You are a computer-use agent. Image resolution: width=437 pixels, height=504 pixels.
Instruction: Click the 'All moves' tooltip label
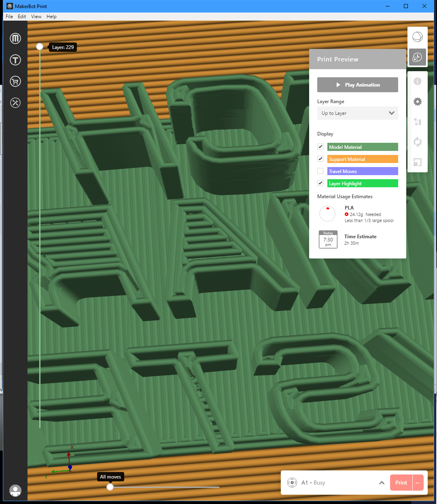click(x=110, y=477)
